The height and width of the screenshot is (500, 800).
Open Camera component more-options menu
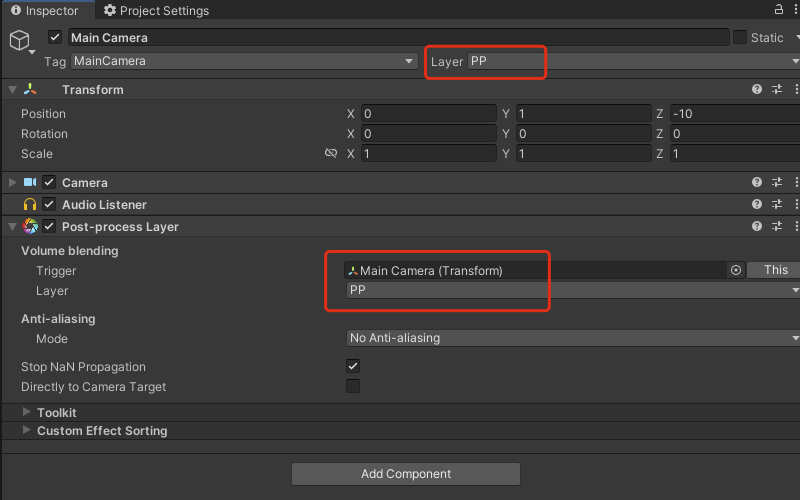click(x=796, y=182)
